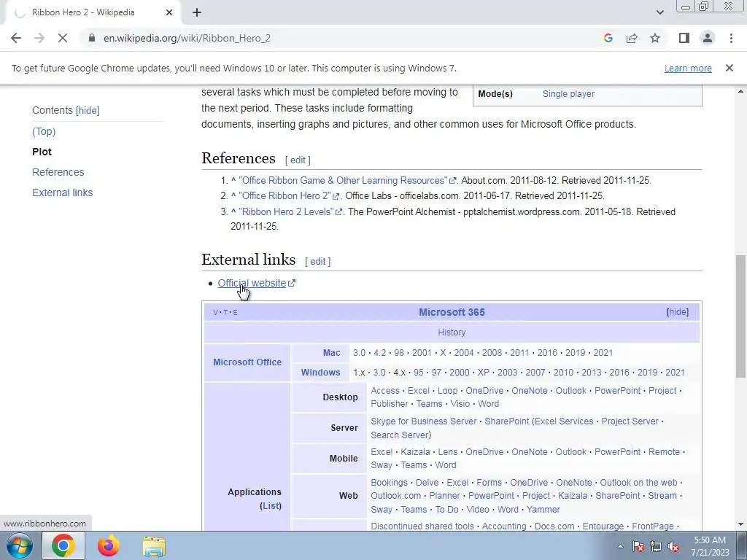
Task: Open the Yammer link
Action: point(543,510)
